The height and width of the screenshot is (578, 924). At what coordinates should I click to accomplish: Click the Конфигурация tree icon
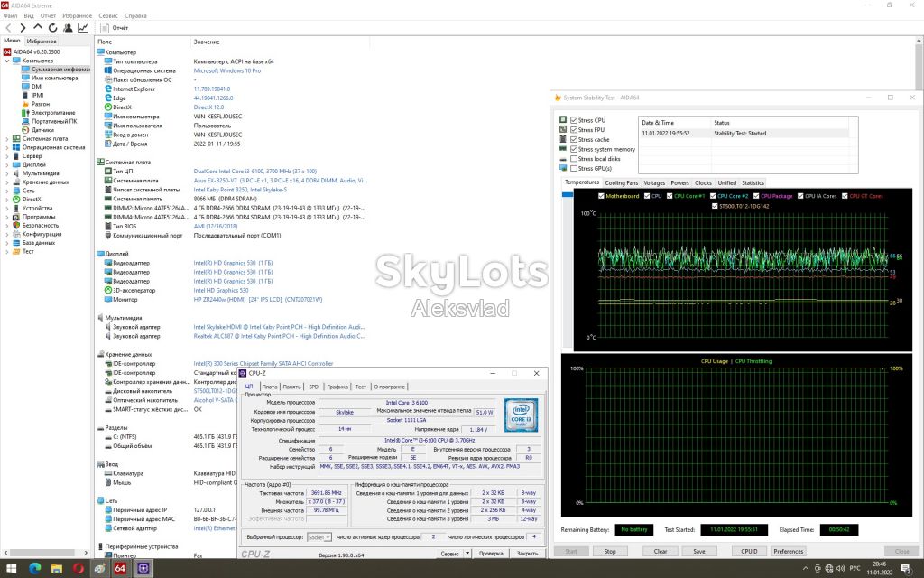16,234
